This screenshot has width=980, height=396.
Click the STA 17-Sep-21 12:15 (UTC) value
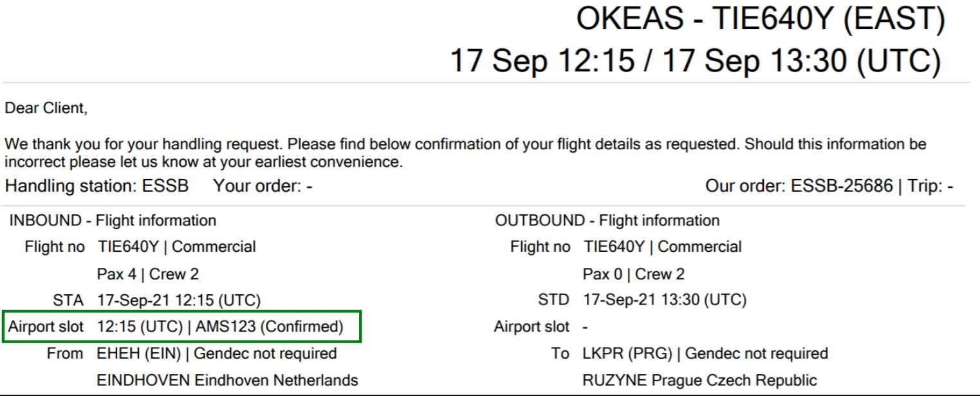click(x=179, y=300)
